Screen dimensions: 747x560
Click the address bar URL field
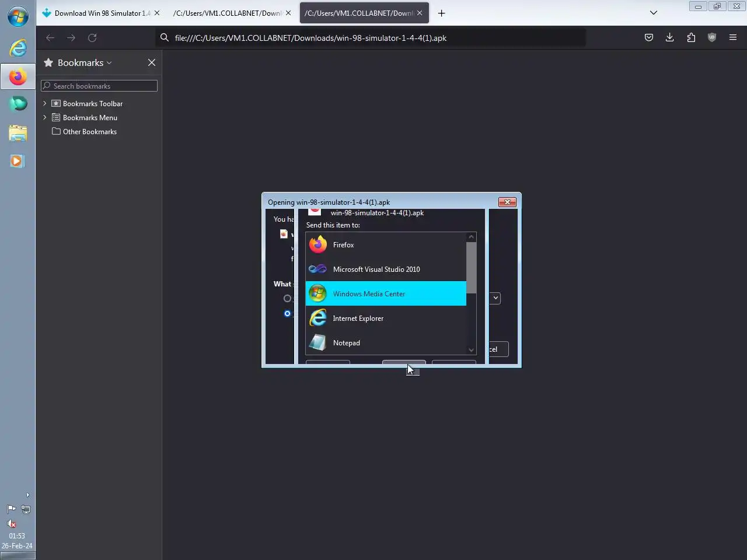[x=371, y=38]
